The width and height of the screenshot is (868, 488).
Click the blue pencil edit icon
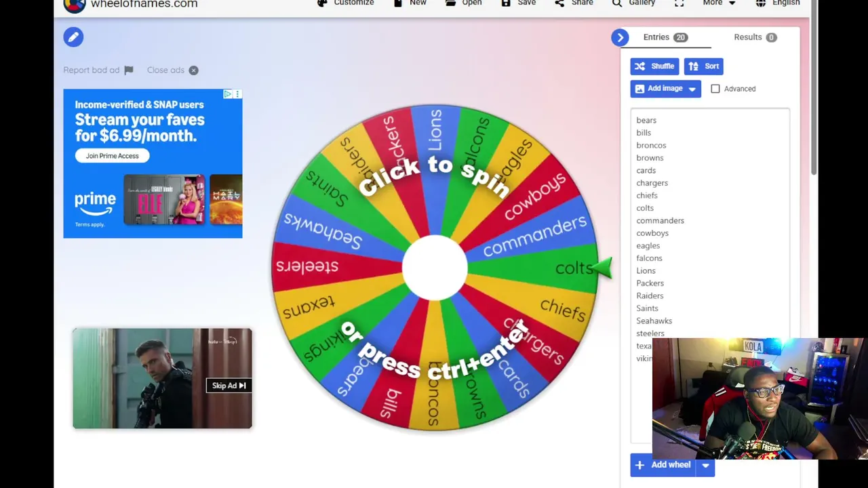pos(73,37)
